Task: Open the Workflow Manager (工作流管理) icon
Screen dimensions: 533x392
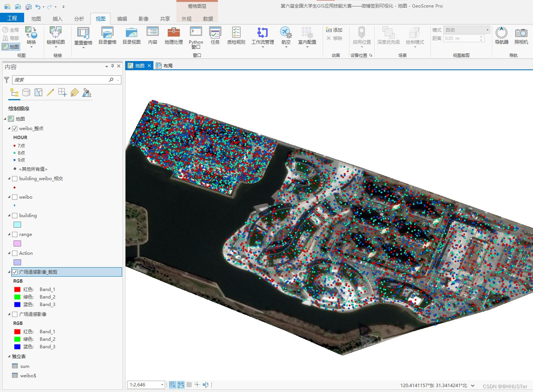Action: [263, 37]
